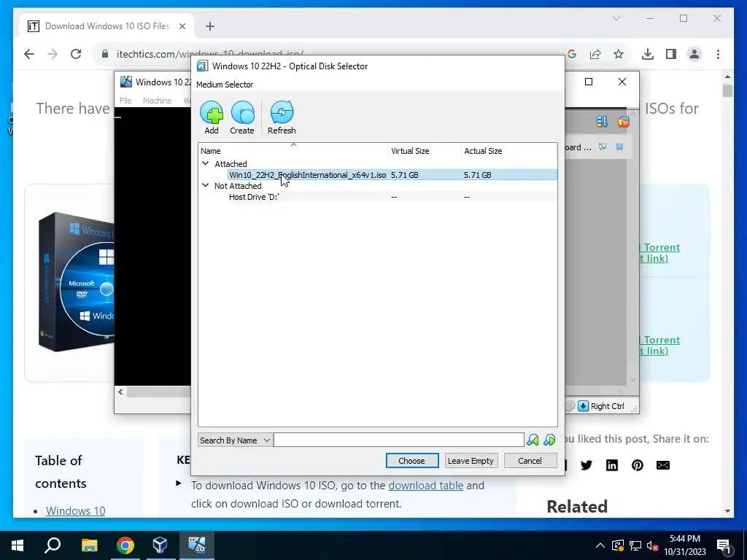Click the Choose button

coord(412,461)
